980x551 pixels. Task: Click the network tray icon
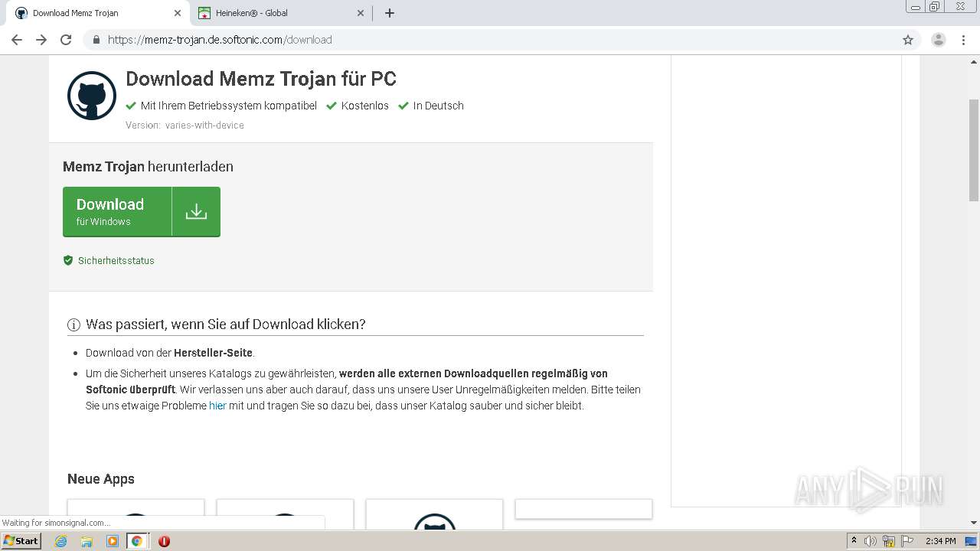click(889, 541)
